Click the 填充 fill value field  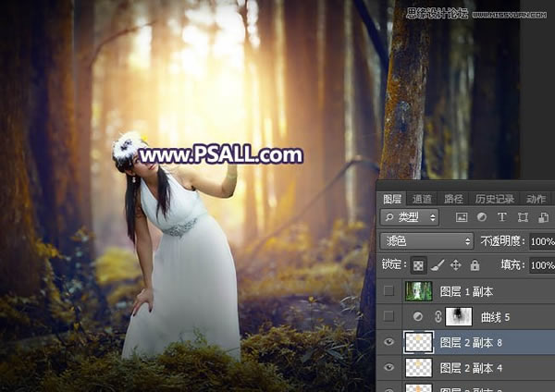point(542,265)
